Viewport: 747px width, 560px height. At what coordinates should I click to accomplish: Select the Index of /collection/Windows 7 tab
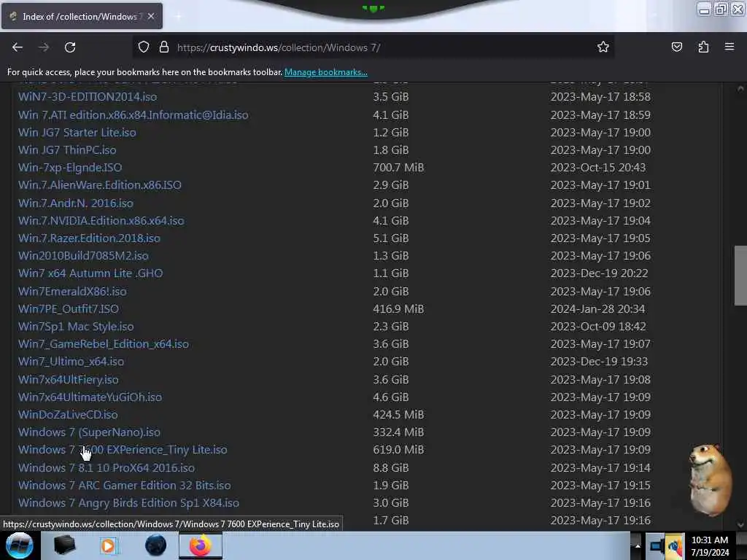click(x=82, y=16)
